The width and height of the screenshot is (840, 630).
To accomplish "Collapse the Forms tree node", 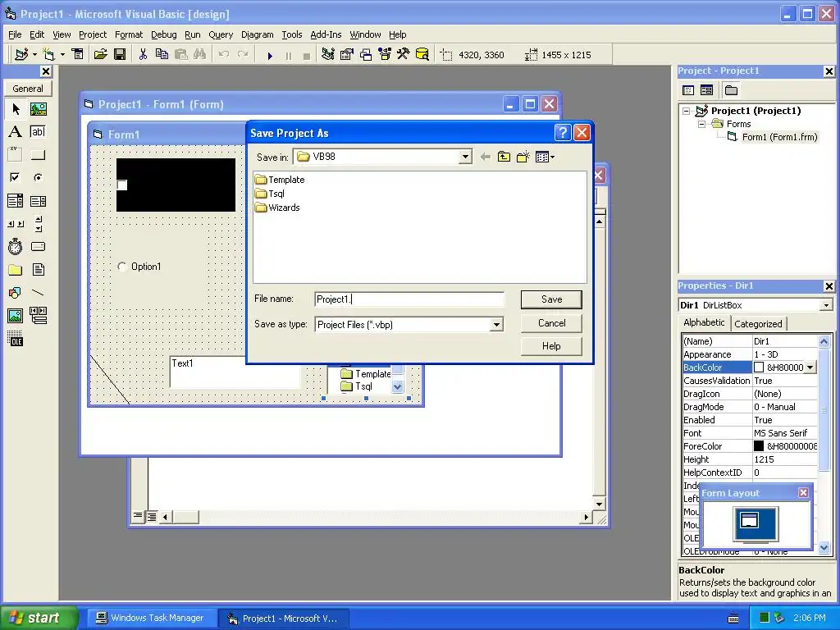I will [701, 125].
